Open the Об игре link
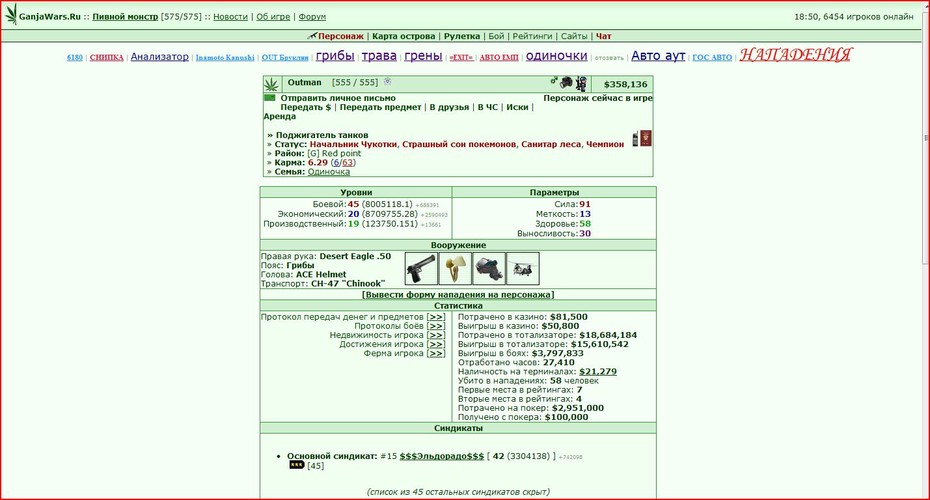Screen dimensions: 930x500 (x=273, y=17)
